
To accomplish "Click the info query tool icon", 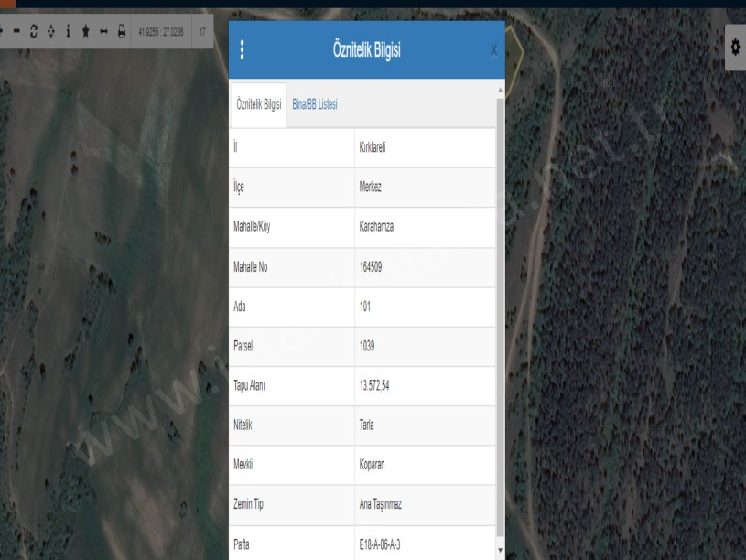I will (70, 31).
